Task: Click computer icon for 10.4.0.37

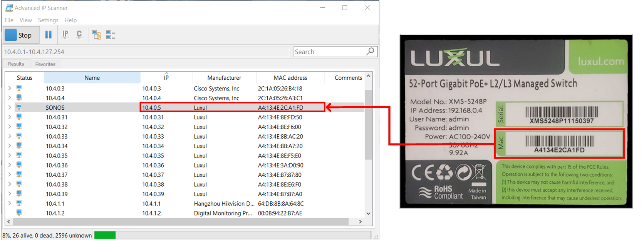Action: click(19, 174)
